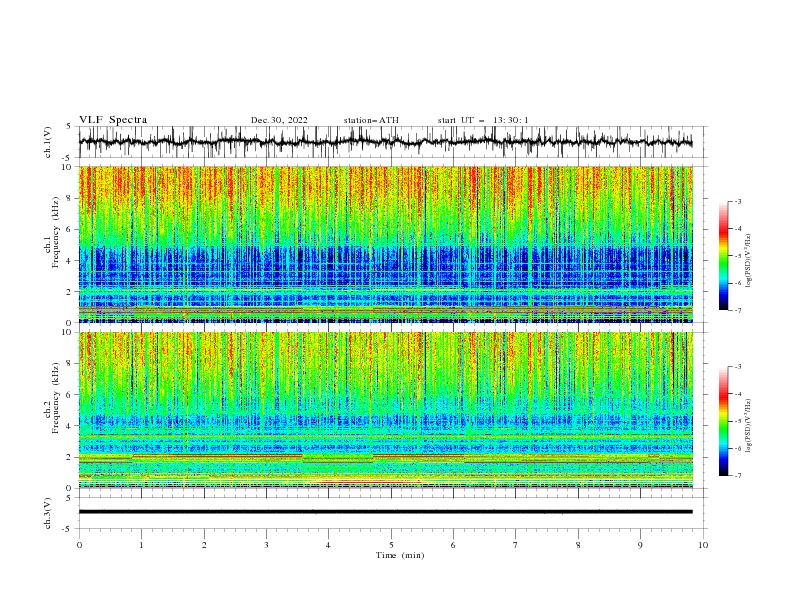
Task: Click the "-7" label on ch.2 colorbar
Action: [737, 476]
